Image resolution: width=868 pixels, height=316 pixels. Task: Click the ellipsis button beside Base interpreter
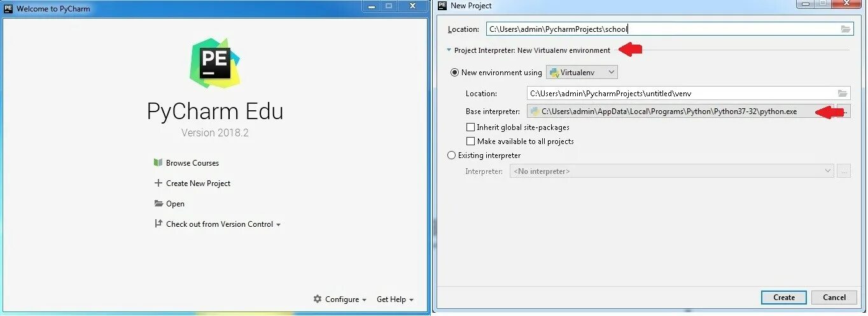coord(844,111)
